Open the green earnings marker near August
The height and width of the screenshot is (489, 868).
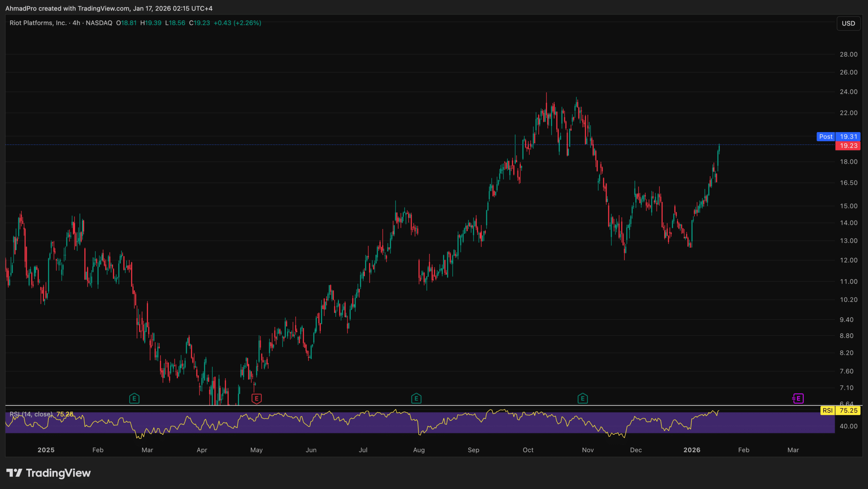(416, 399)
